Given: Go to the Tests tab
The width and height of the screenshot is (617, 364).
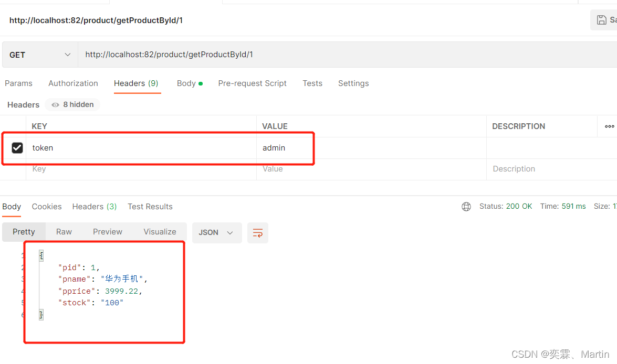Looking at the screenshot, I should pos(312,83).
